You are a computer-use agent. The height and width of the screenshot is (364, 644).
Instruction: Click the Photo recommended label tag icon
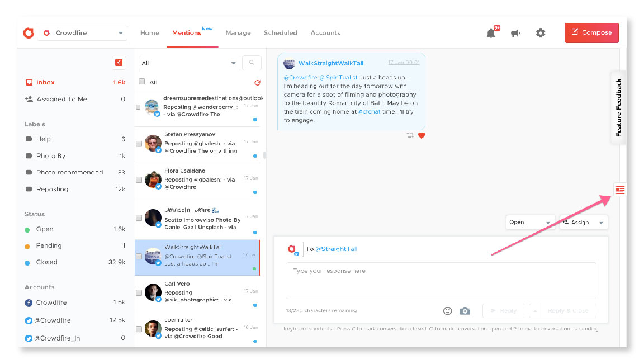(x=29, y=172)
